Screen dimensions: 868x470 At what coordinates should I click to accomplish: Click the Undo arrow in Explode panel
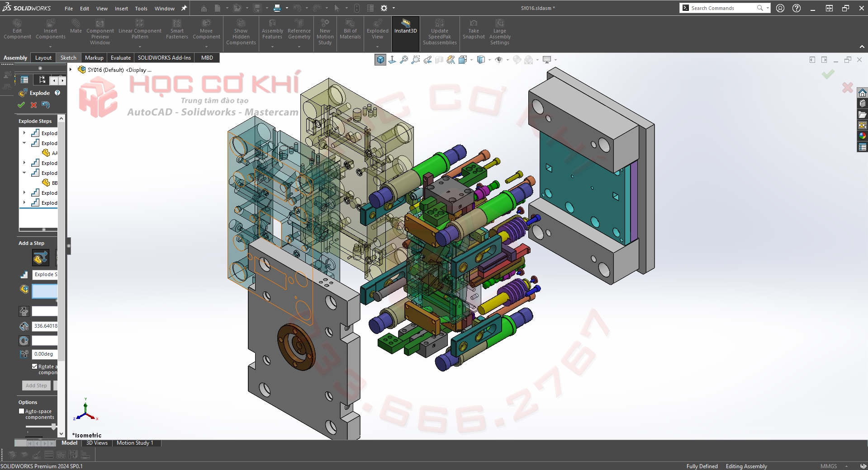(x=46, y=105)
